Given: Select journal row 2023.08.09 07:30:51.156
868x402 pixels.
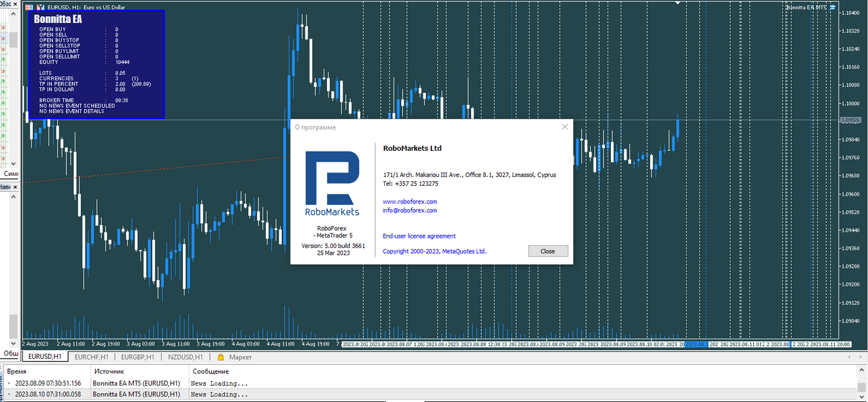Looking at the screenshot, I should coord(431,383).
